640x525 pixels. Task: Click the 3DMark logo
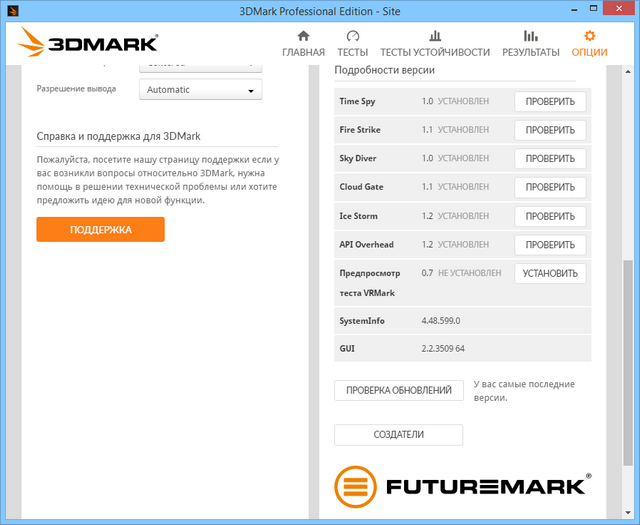(x=88, y=43)
